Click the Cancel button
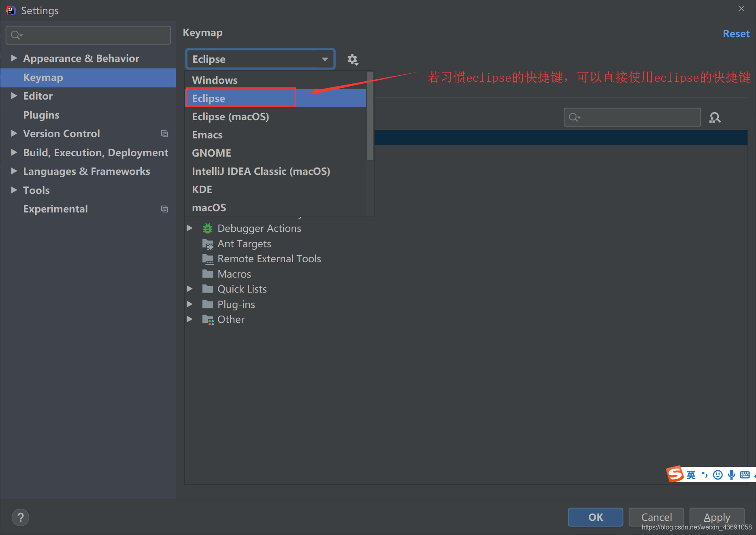This screenshot has width=756, height=535. point(656,517)
